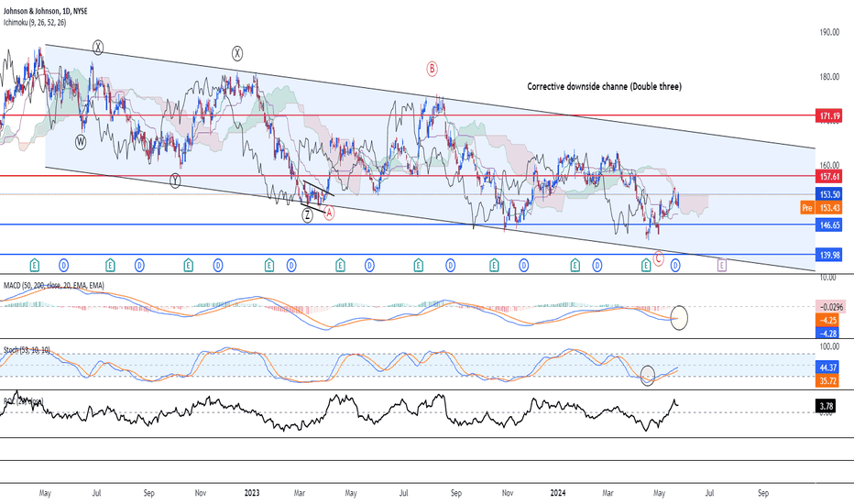Click the earnings E marker above the 2023 axis label
The width and height of the screenshot is (854, 504).
point(269,266)
